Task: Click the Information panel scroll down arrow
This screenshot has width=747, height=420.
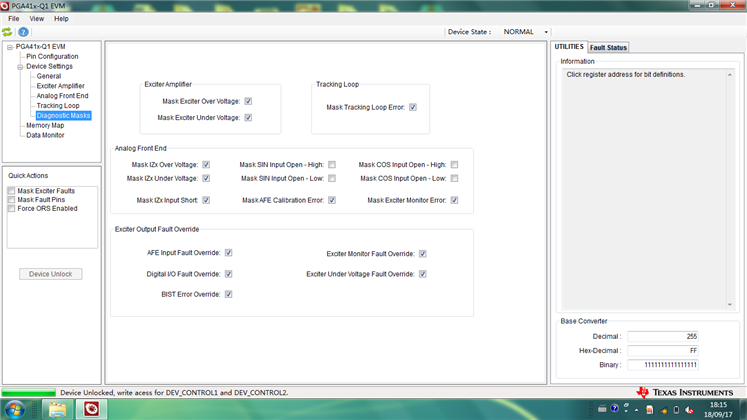Action: pos(730,305)
